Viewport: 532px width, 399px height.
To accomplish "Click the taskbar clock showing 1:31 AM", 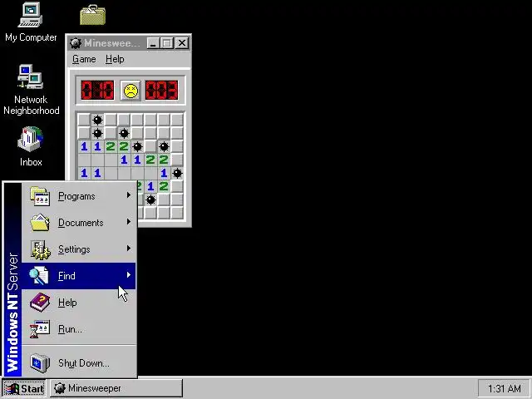I will tap(505, 388).
